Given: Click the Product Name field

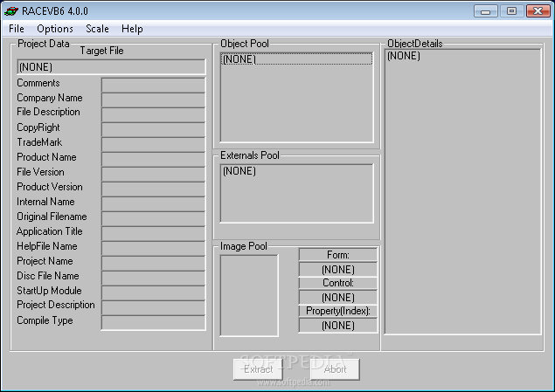Looking at the screenshot, I should tap(153, 160).
